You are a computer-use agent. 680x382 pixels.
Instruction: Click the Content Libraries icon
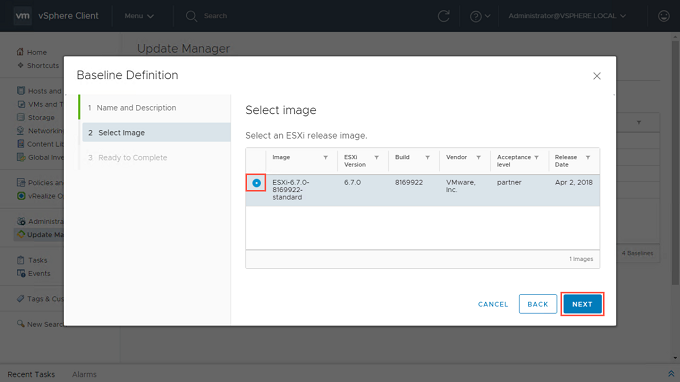pos(20,144)
